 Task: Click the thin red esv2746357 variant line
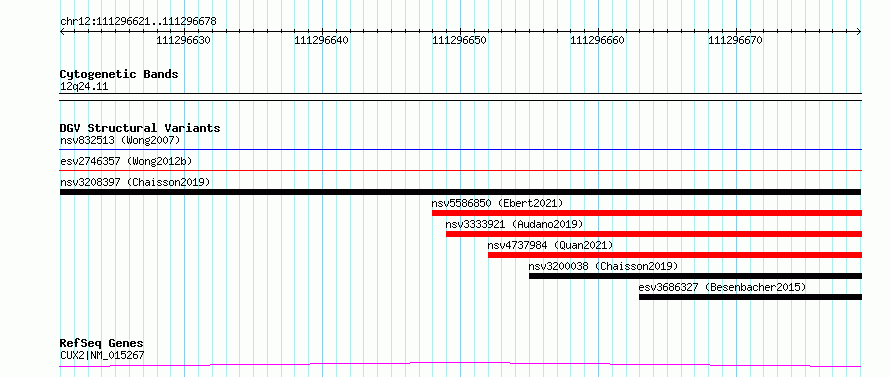tap(461, 170)
